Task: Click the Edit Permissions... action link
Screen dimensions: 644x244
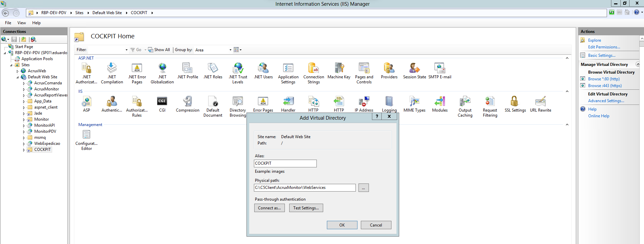Action: [604, 47]
